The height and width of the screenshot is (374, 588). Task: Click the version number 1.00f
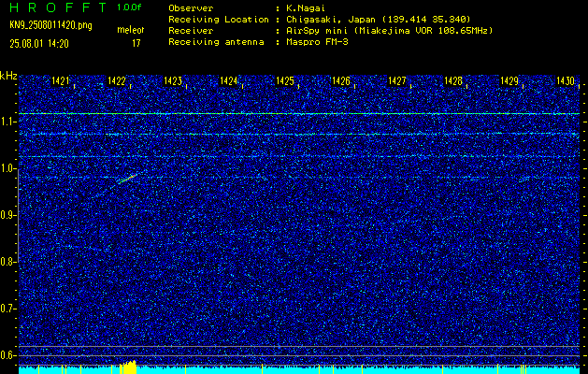tap(129, 7)
